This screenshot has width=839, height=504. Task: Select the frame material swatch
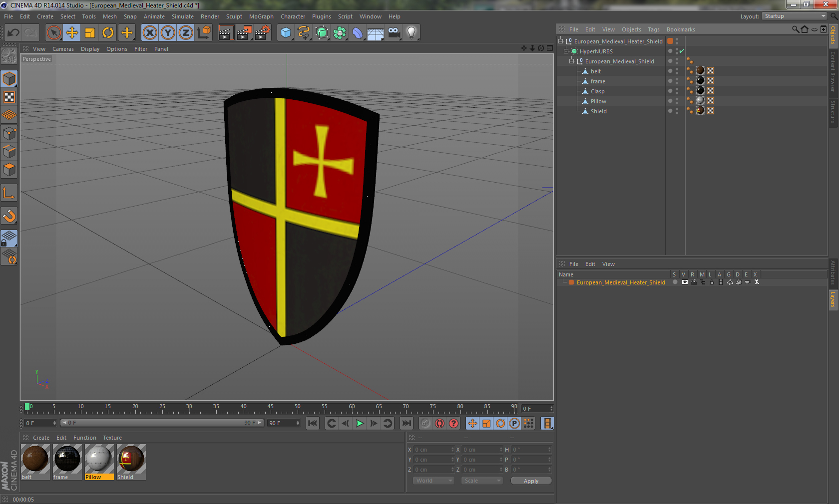point(67,462)
